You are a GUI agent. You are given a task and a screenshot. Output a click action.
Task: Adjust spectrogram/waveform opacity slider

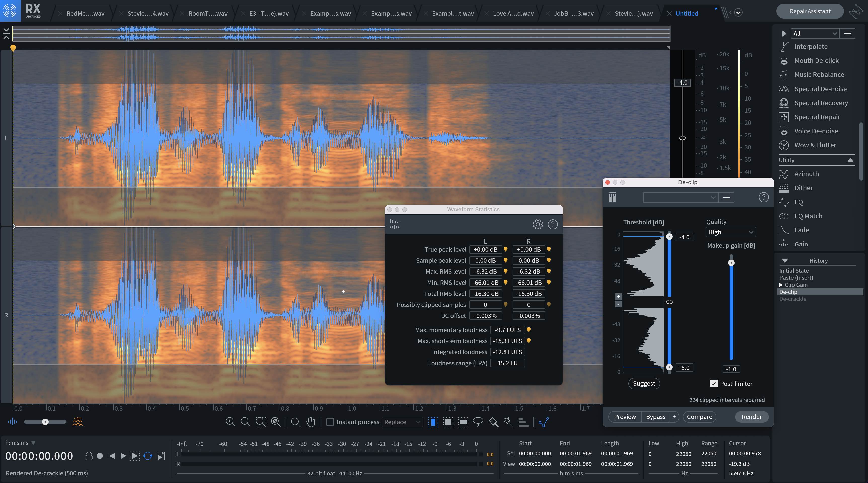click(x=45, y=422)
